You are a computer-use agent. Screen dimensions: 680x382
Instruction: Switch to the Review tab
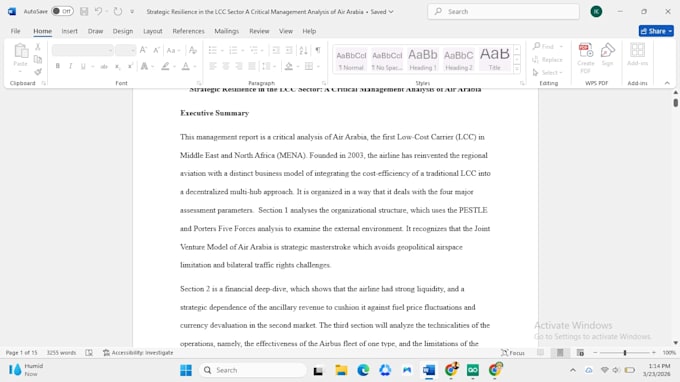point(259,31)
